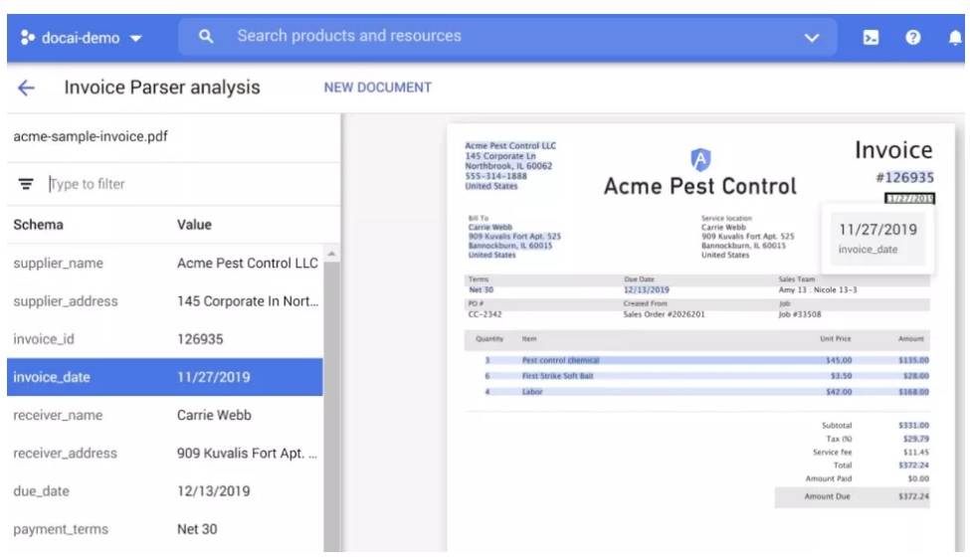Click the NEW DOCUMENT button
Screen dimensions: 970x560
click(377, 88)
